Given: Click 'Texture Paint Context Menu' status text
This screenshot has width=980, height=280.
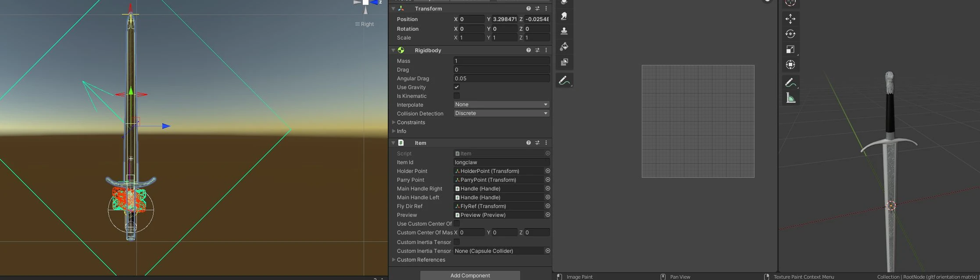Looking at the screenshot, I should click(x=804, y=277).
